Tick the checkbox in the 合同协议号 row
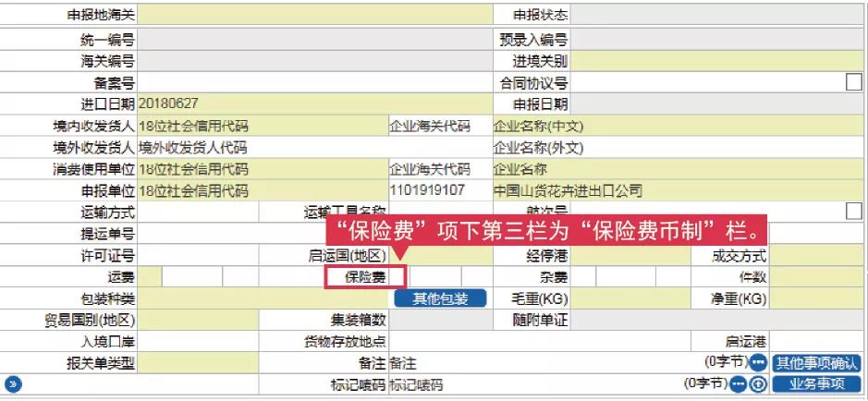The width and height of the screenshot is (868, 401). (x=854, y=82)
